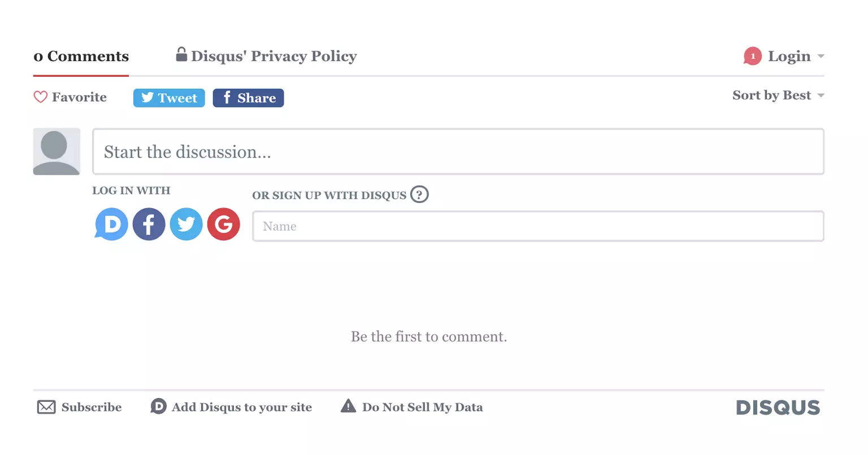Open the Disqus' Privacy Policy tab
Screen dimensions: 868x455
pos(266,57)
